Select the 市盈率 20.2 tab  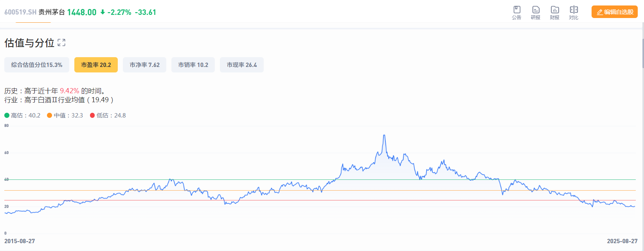[96, 65]
